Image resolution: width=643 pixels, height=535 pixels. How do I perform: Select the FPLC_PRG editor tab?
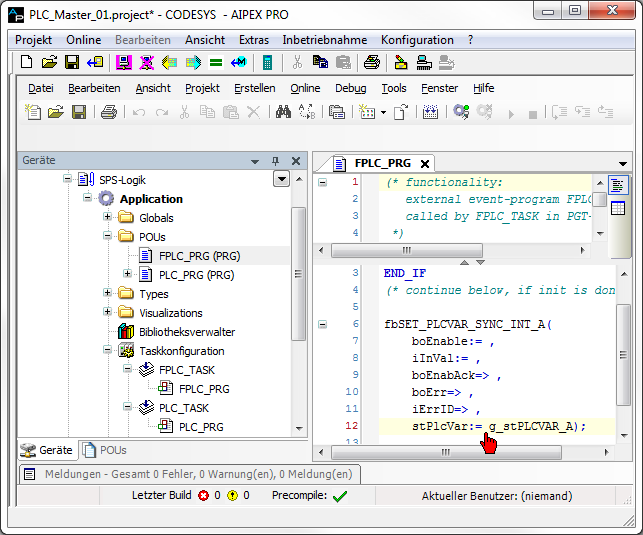375,163
